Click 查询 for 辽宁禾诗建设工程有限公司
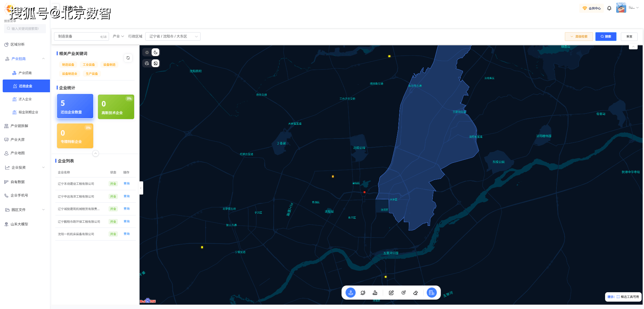The image size is (644, 309). pos(126,184)
